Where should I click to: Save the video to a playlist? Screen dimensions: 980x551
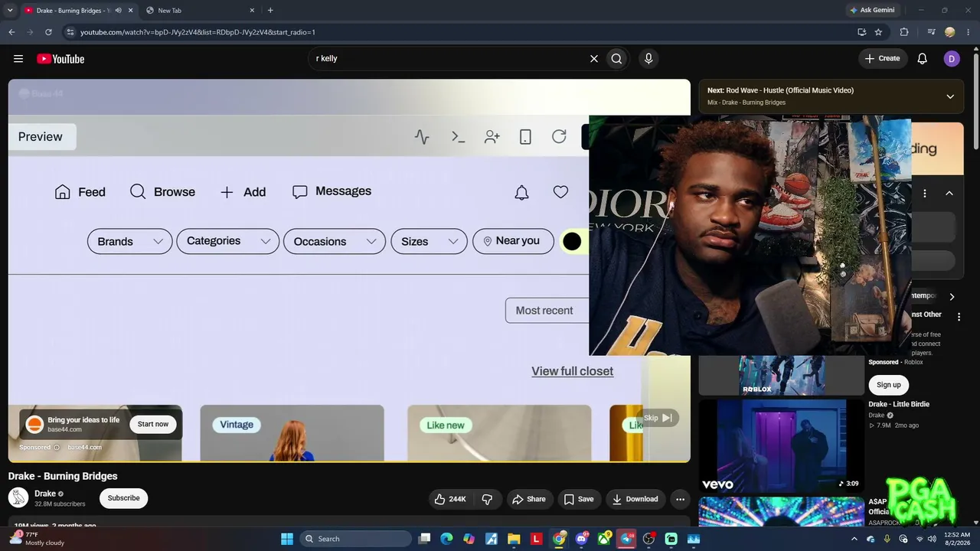coord(579,499)
